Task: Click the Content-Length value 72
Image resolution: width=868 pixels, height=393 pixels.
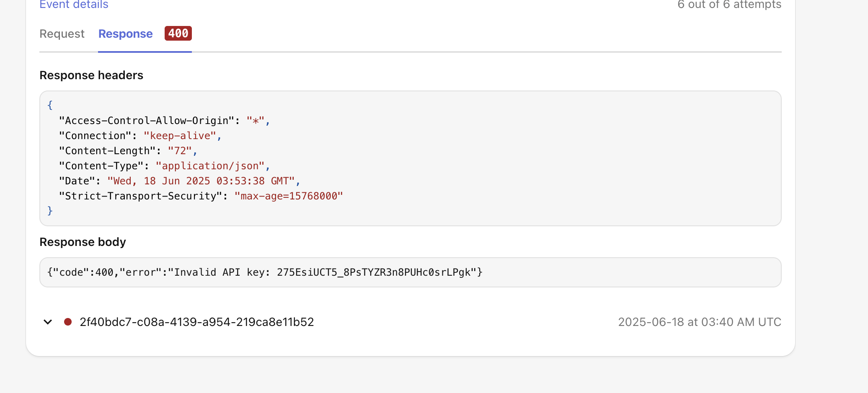Action: pyautogui.click(x=180, y=151)
